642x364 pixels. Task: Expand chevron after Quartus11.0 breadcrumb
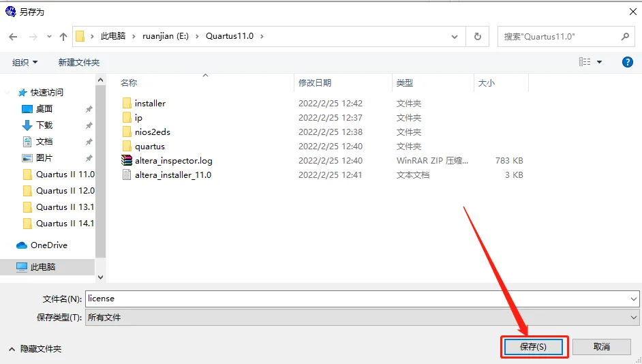coord(262,36)
